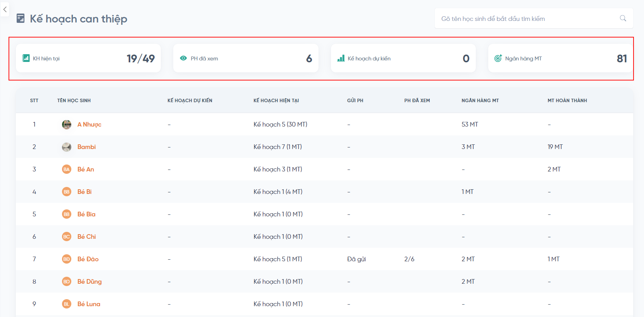Click the search magnifier icon

point(623,18)
